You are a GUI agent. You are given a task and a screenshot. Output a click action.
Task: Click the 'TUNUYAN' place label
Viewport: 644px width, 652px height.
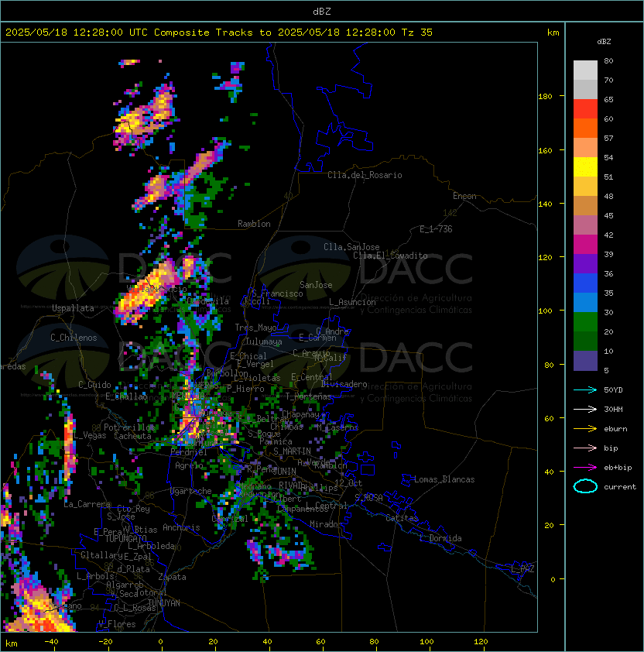(164, 603)
